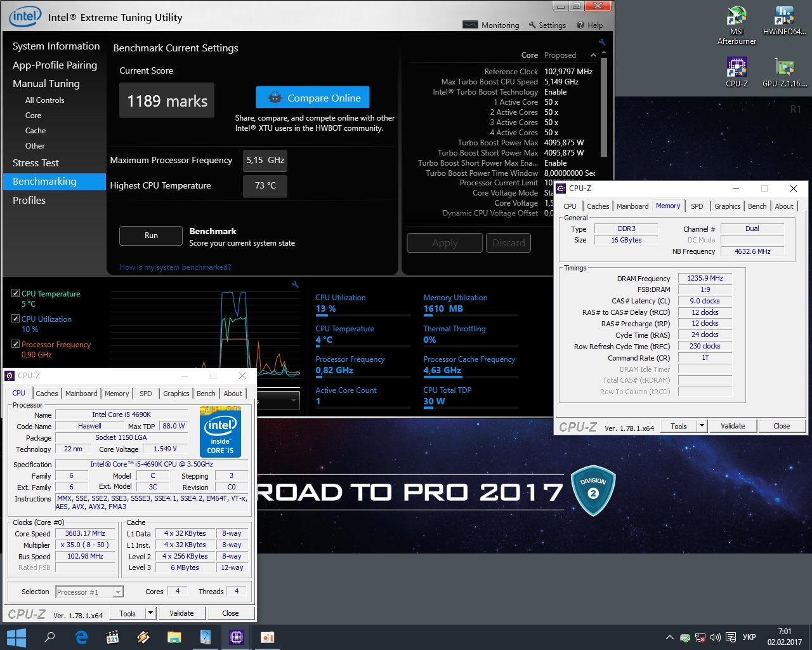The image size is (812, 650).
Task: Switch to Mainboard tab in CPU-Z Memory window
Action: pyautogui.click(x=632, y=206)
